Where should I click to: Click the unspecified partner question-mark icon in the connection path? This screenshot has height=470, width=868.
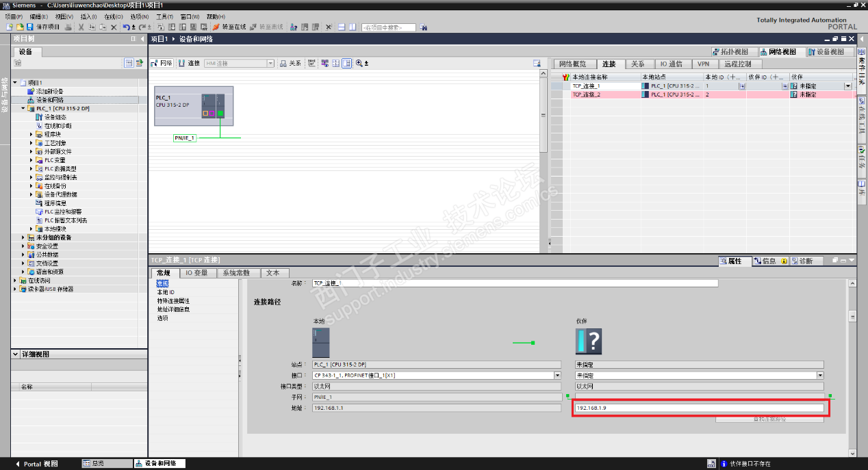tap(589, 341)
